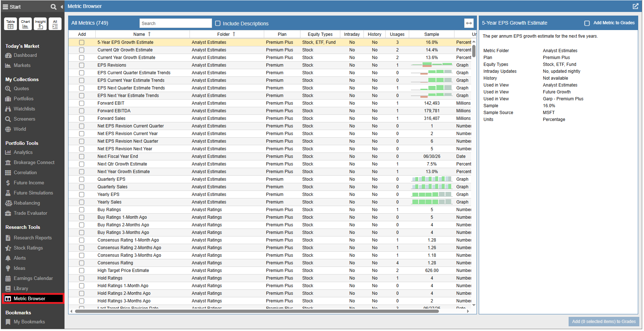Enable the Include Descriptions checkbox

pos(217,23)
